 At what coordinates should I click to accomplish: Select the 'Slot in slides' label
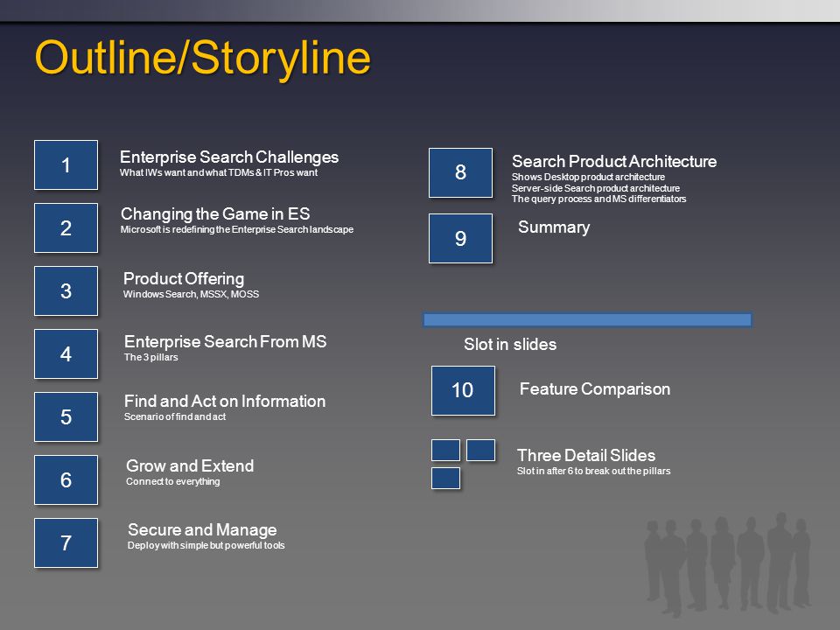[510, 345]
